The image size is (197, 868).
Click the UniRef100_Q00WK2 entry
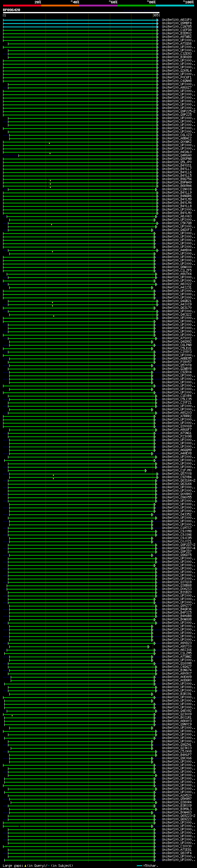[177, 142]
